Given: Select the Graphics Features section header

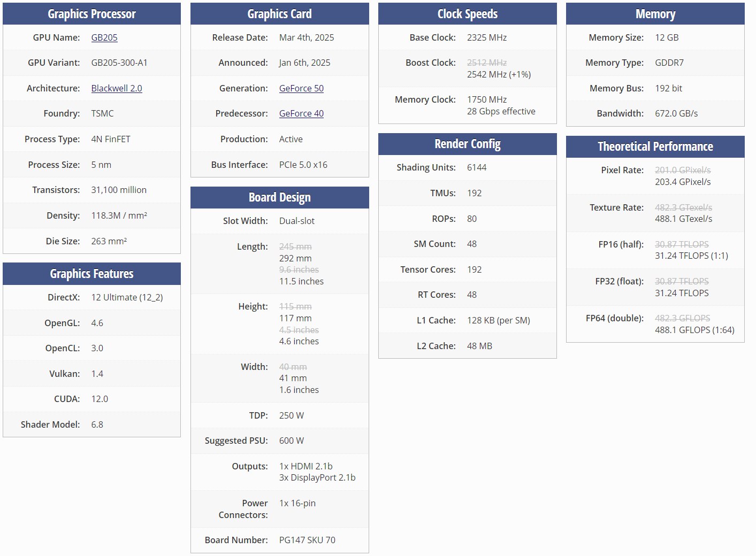Looking at the screenshot, I should pyautogui.click(x=91, y=274).
